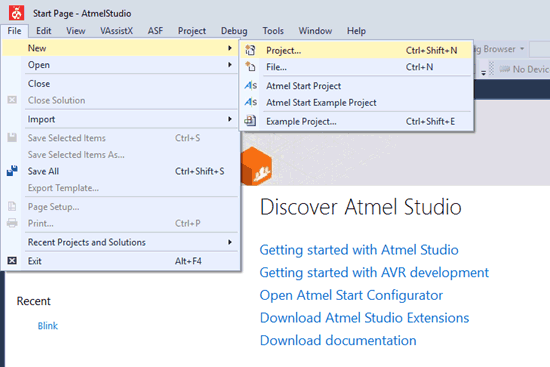
Task: Open the Window menu
Action: (x=315, y=31)
